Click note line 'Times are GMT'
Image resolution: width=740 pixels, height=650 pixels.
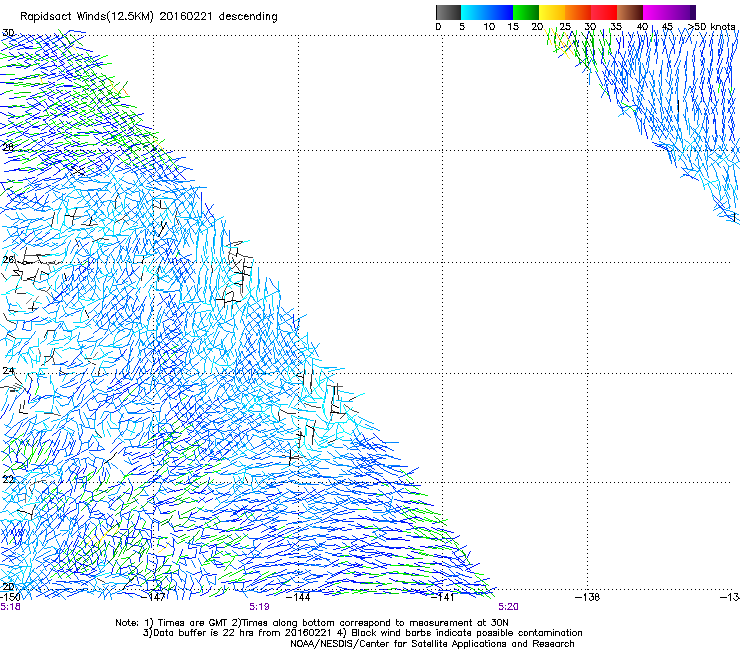tap(194, 623)
